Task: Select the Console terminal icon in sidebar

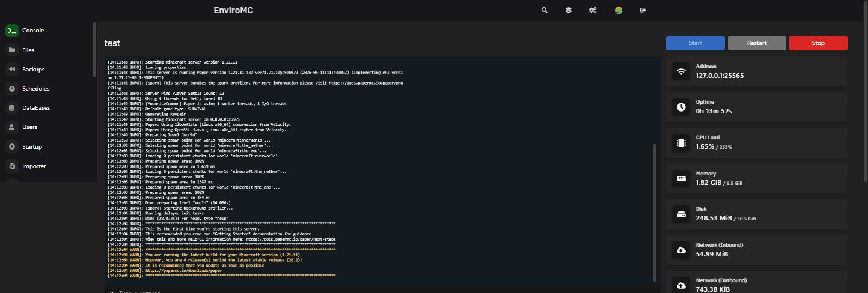Action: click(x=12, y=31)
